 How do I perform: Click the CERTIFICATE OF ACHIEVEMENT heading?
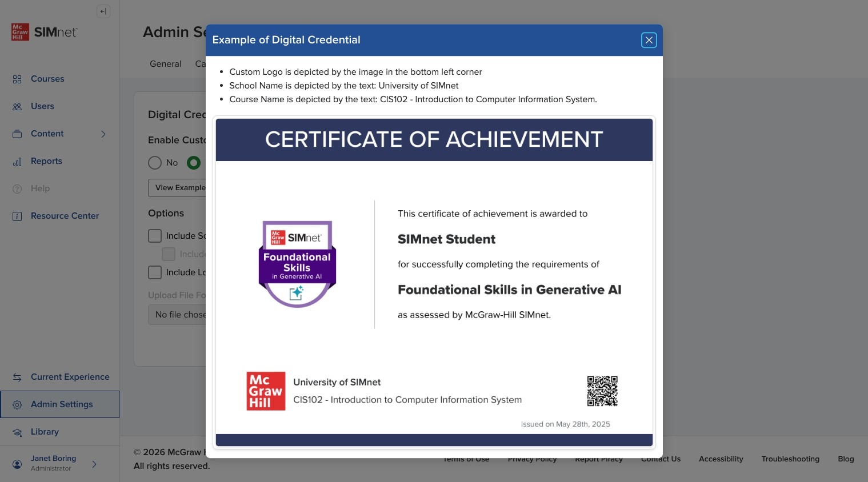point(434,139)
